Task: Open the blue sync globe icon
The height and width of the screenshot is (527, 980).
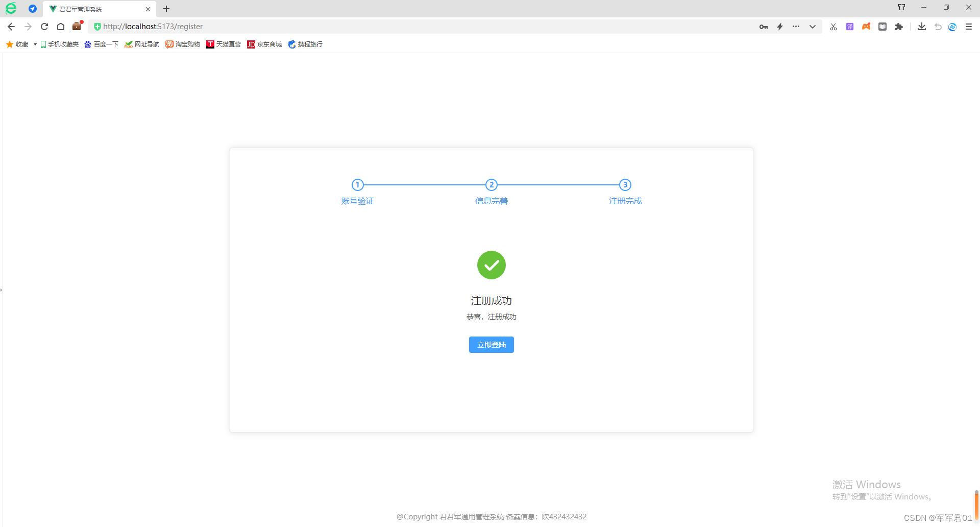Action: [x=952, y=27]
